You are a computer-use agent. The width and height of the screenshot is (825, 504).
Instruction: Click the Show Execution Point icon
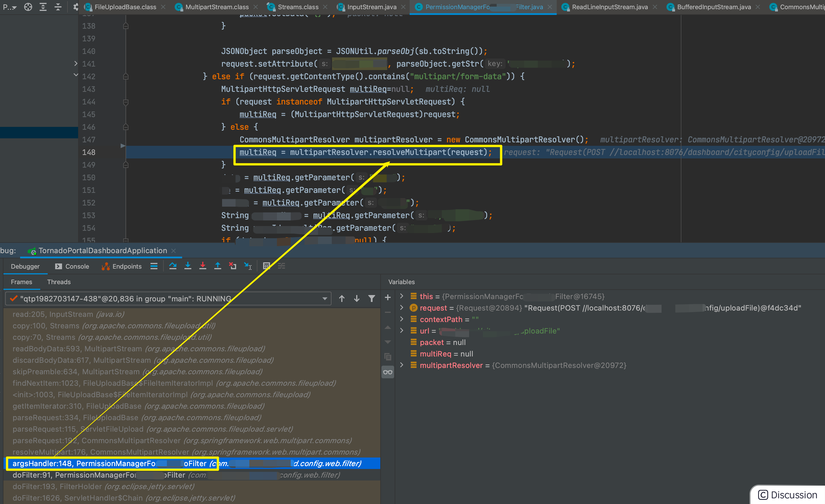(x=154, y=266)
